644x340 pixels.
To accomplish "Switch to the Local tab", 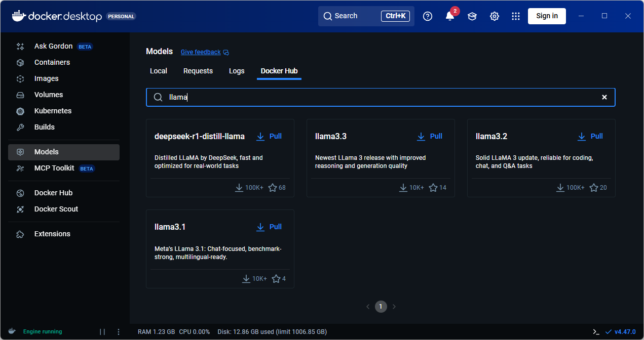I will click(159, 71).
